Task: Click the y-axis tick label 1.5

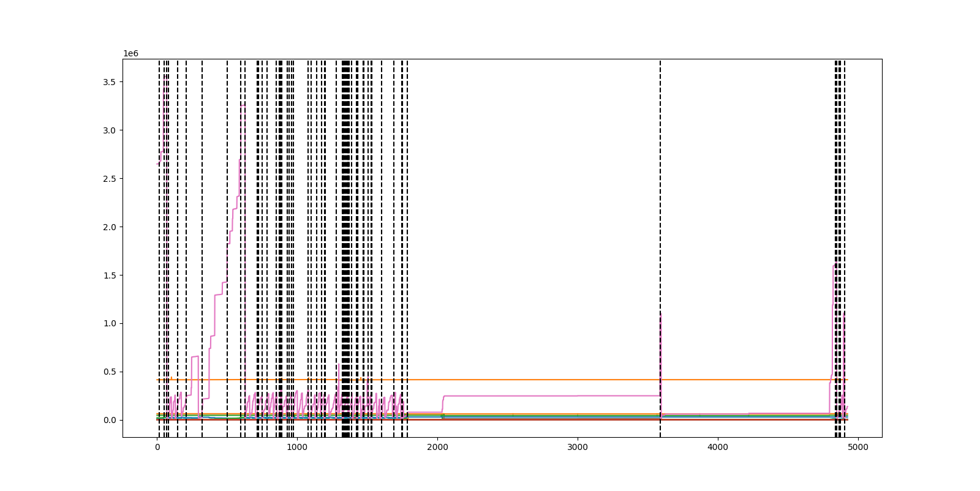Action: tap(109, 275)
